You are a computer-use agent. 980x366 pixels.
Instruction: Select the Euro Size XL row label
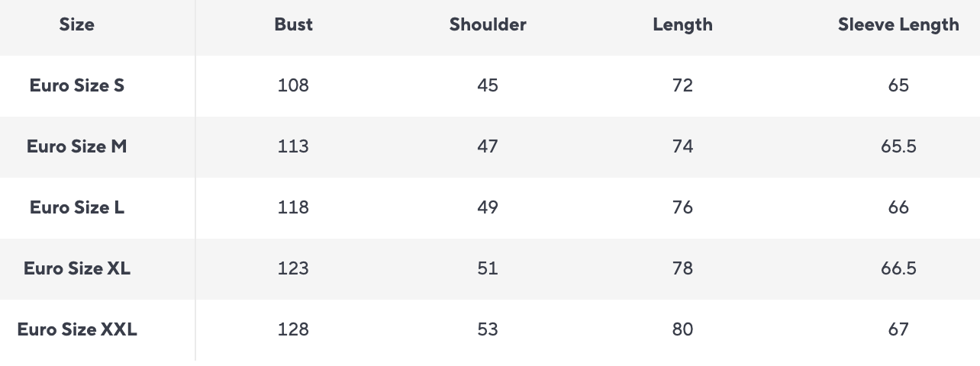(77, 268)
